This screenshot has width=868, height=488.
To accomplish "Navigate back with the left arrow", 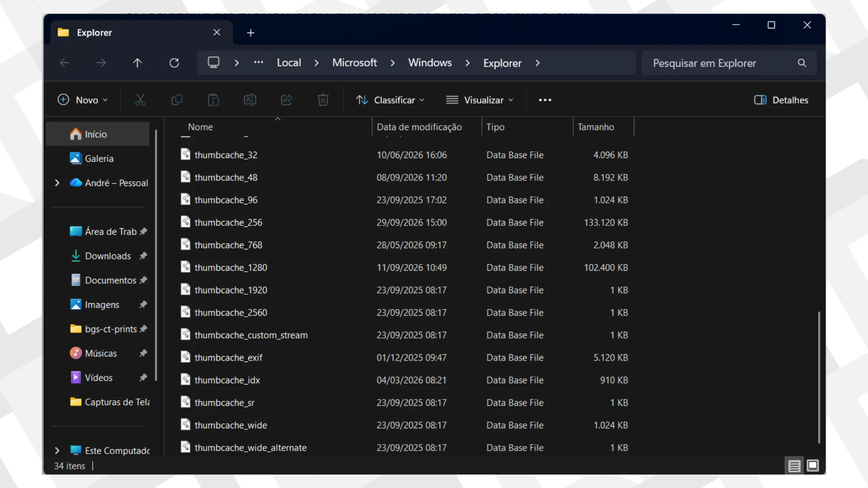I will coord(65,63).
